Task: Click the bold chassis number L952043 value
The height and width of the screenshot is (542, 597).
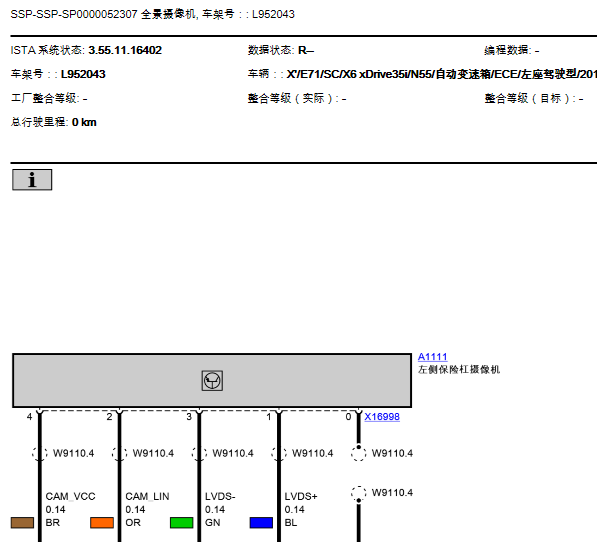Action: click(x=83, y=74)
